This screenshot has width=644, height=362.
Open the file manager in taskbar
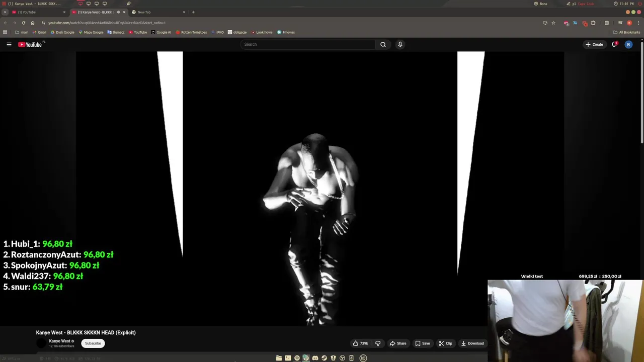[x=279, y=358]
